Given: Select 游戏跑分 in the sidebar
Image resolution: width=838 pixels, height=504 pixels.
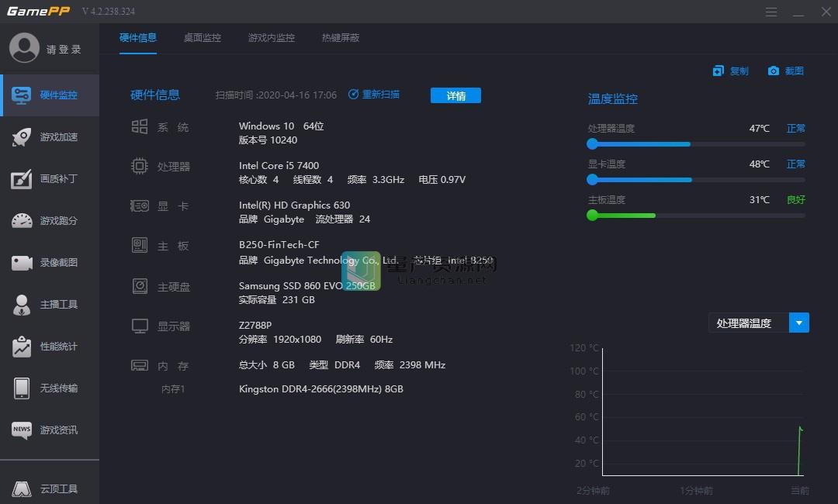Looking at the screenshot, I should [x=50, y=220].
